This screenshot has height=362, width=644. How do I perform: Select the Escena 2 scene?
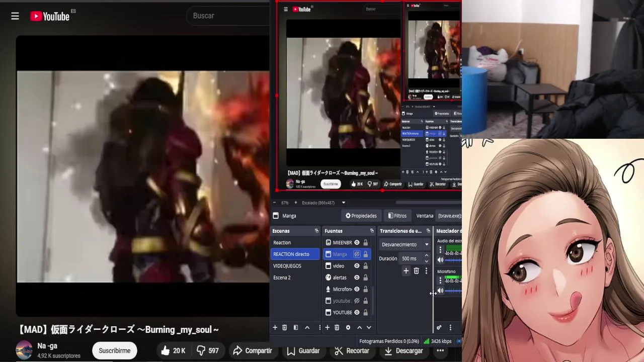pyautogui.click(x=295, y=277)
